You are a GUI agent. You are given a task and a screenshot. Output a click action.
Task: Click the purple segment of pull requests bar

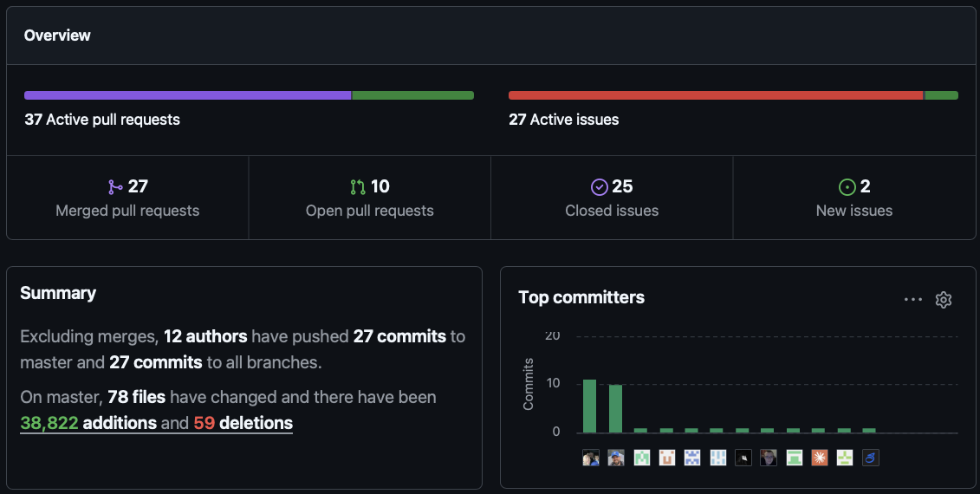coord(187,95)
